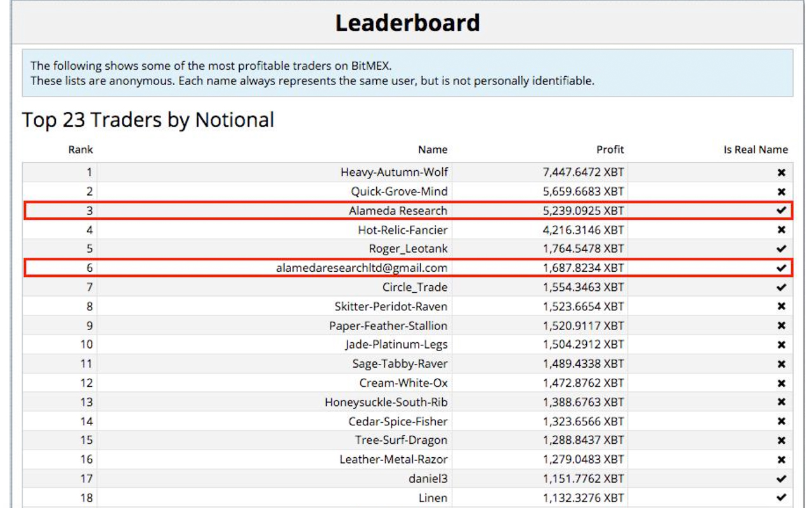Click the cross icon for Heavy-Autumn-Wolf
The height and width of the screenshot is (508, 812).
pos(782,172)
